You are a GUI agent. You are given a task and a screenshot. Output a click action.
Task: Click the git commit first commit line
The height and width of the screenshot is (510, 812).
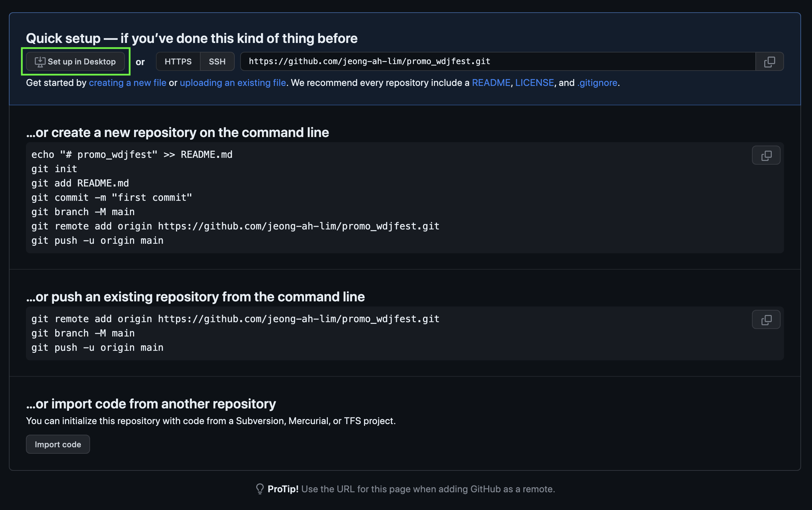click(112, 198)
